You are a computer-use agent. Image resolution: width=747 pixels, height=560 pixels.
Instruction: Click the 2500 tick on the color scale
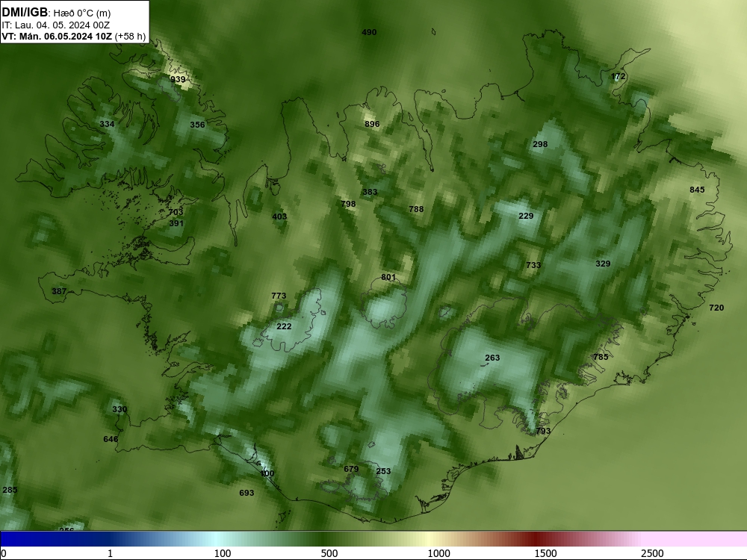[x=652, y=553]
